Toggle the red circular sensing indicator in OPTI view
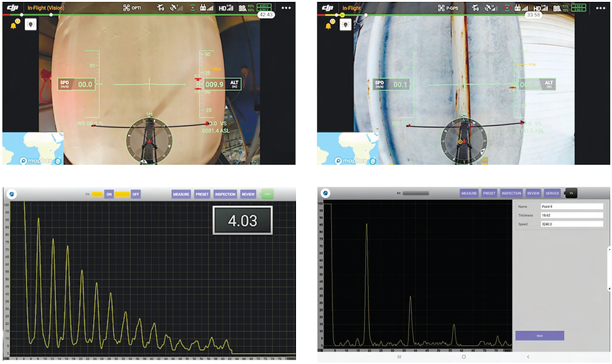Viewport: 612px width, 364px height. pyautogui.click(x=192, y=7)
